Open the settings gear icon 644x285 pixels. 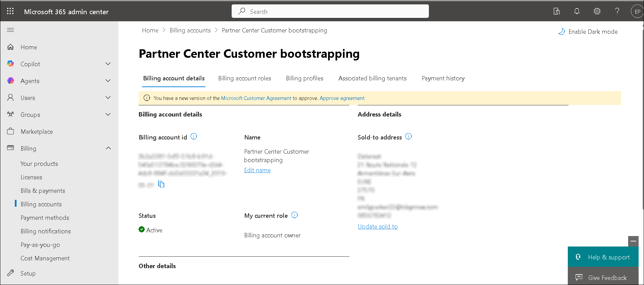[x=597, y=11]
